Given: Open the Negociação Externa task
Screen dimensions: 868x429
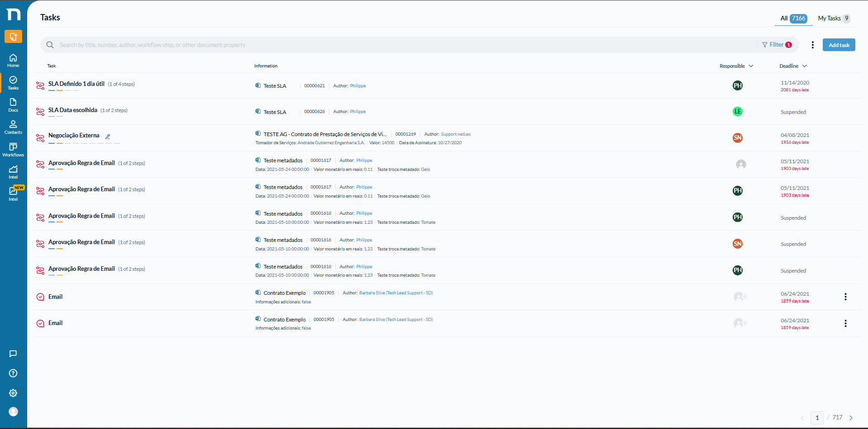Looking at the screenshot, I should click(74, 136).
